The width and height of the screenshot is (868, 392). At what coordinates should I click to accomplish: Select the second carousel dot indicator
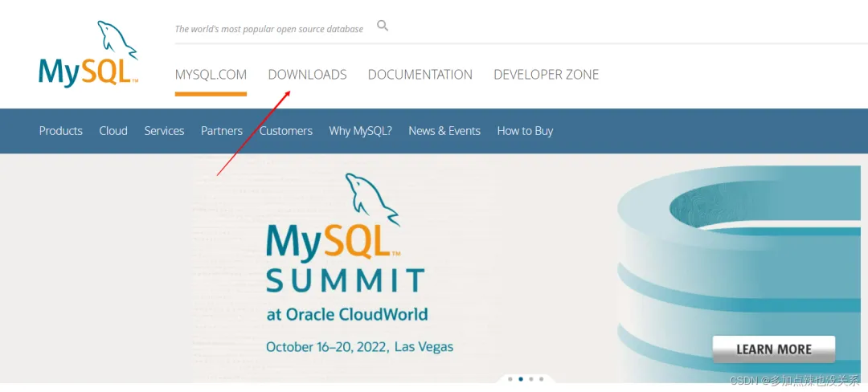[520, 379]
